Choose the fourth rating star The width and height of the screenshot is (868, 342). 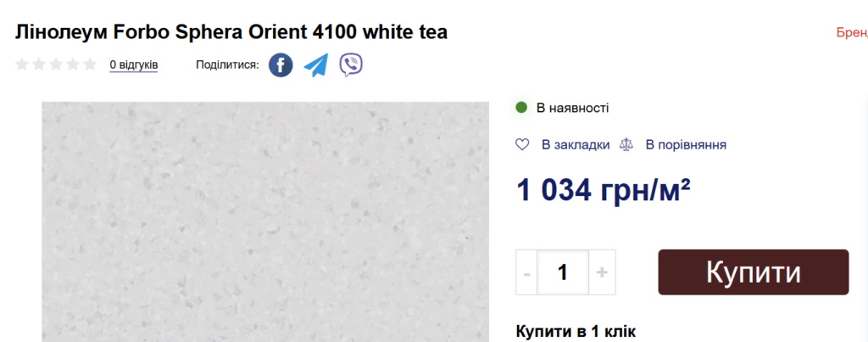click(73, 64)
